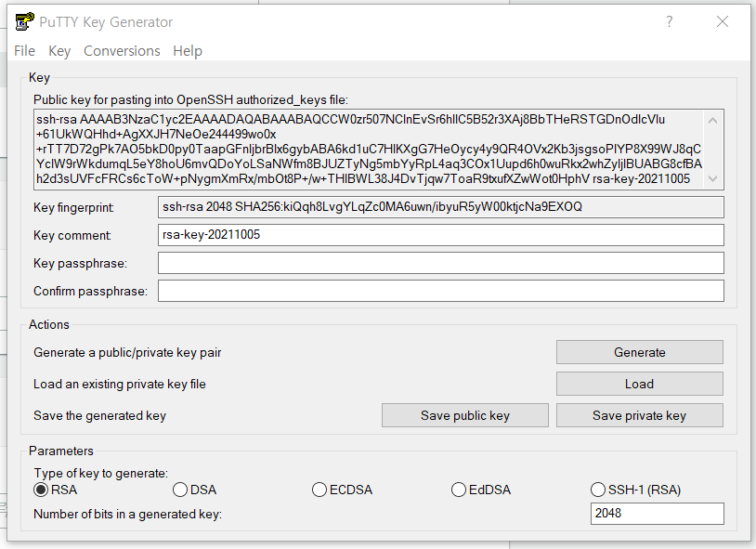Open the File menu
This screenshot has width=756, height=549.
coord(24,51)
